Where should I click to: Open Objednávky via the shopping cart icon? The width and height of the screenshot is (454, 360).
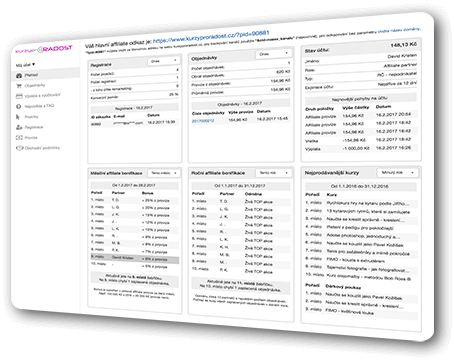pyautogui.click(x=19, y=86)
